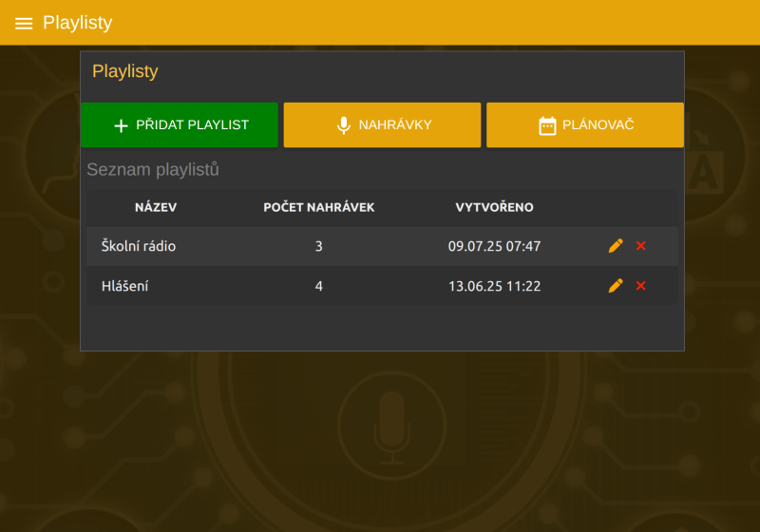This screenshot has height=532, width=760.
Task: Click the microphone icon on Nahrávky
Action: pos(344,125)
